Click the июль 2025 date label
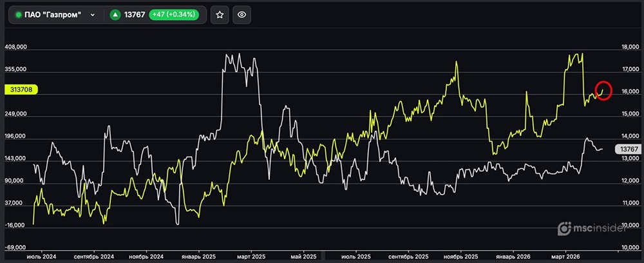The width and height of the screenshot is (644, 263). (355, 256)
